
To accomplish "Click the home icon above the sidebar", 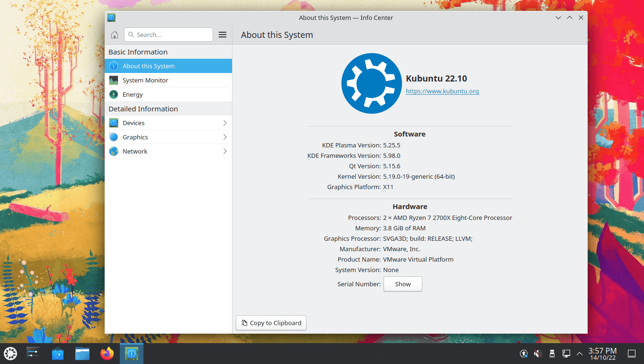I will click(x=114, y=34).
